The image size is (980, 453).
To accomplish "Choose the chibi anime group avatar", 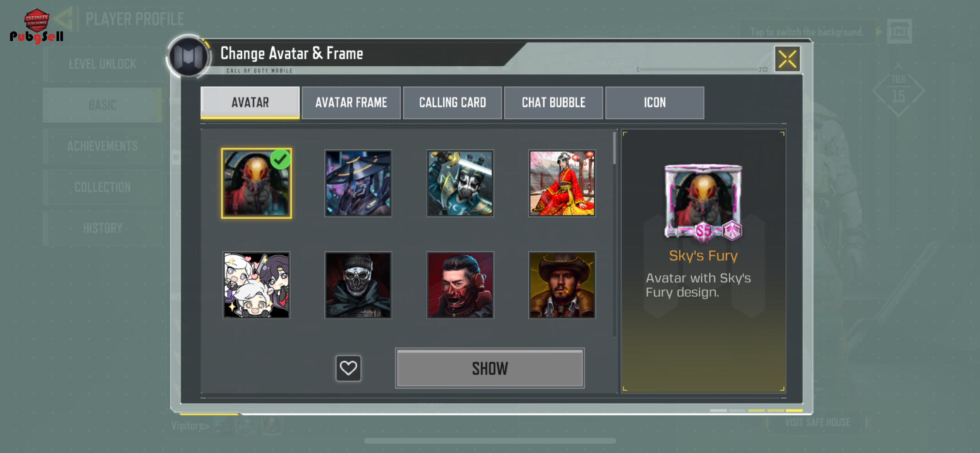I will tap(256, 285).
